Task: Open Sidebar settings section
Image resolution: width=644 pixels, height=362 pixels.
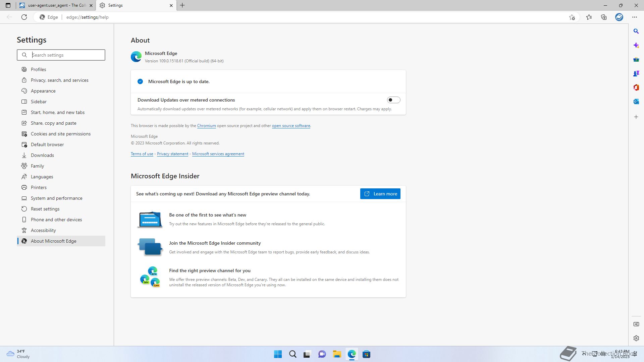Action: [x=61, y=102]
